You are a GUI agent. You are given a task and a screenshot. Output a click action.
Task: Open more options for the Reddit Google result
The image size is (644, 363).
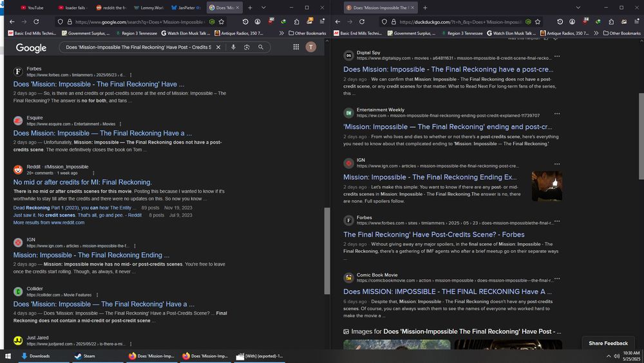(93, 173)
